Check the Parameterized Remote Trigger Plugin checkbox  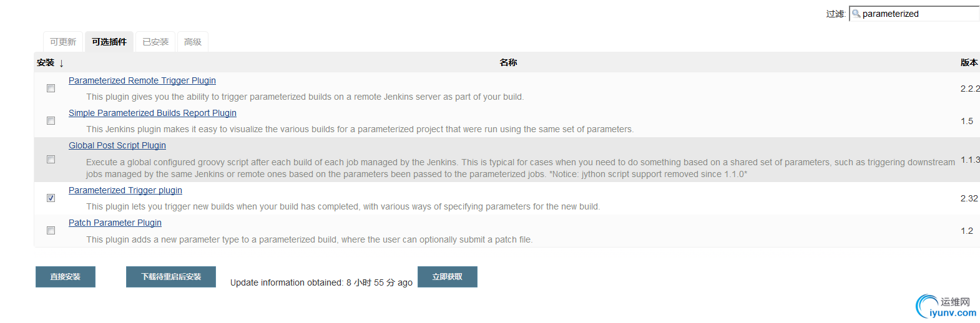click(51, 89)
